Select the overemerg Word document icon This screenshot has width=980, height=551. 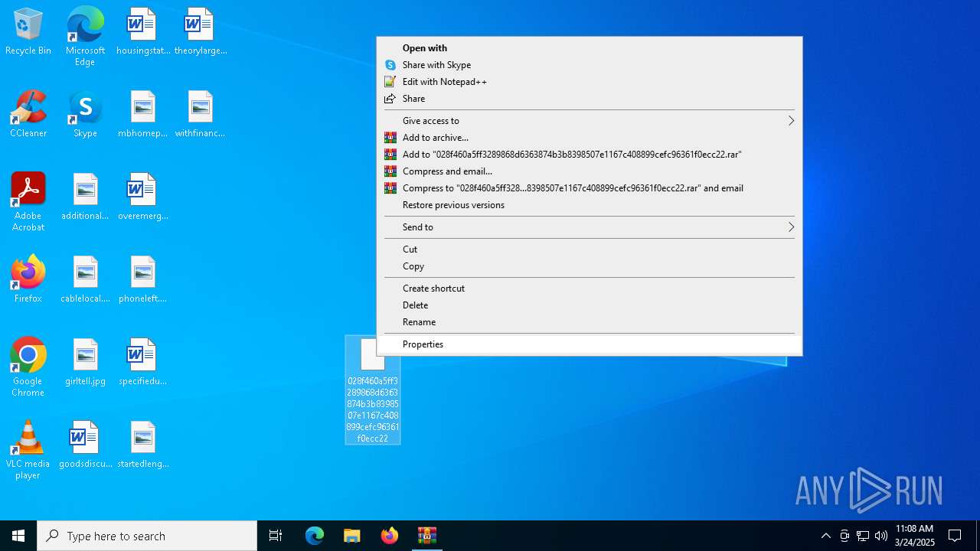(142, 197)
